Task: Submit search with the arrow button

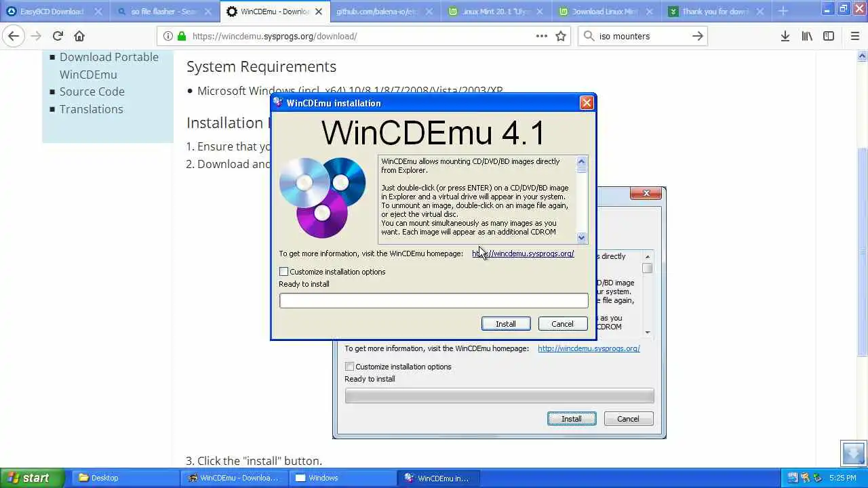Action: (x=698, y=36)
